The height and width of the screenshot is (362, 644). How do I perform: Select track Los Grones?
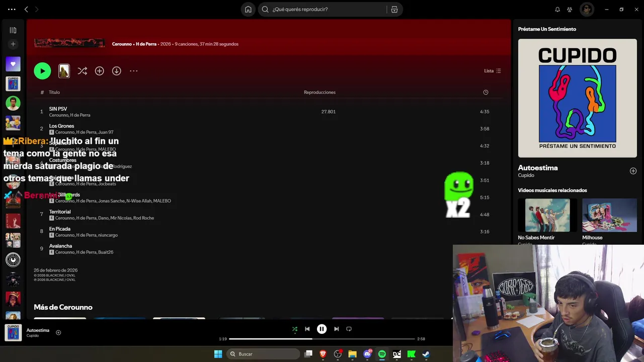point(61,126)
